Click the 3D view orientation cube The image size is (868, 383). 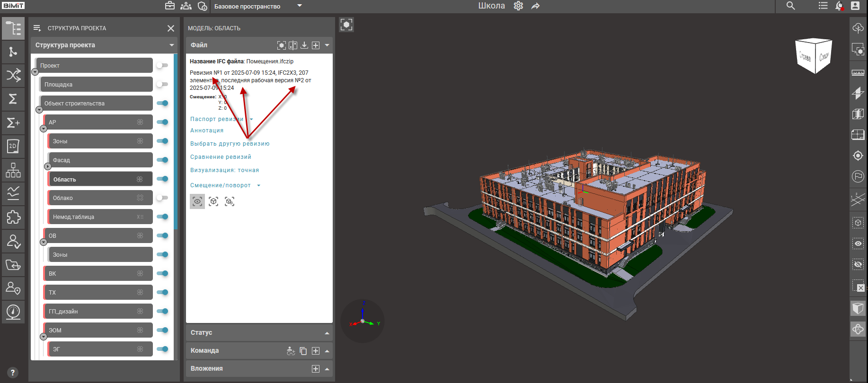tap(814, 56)
